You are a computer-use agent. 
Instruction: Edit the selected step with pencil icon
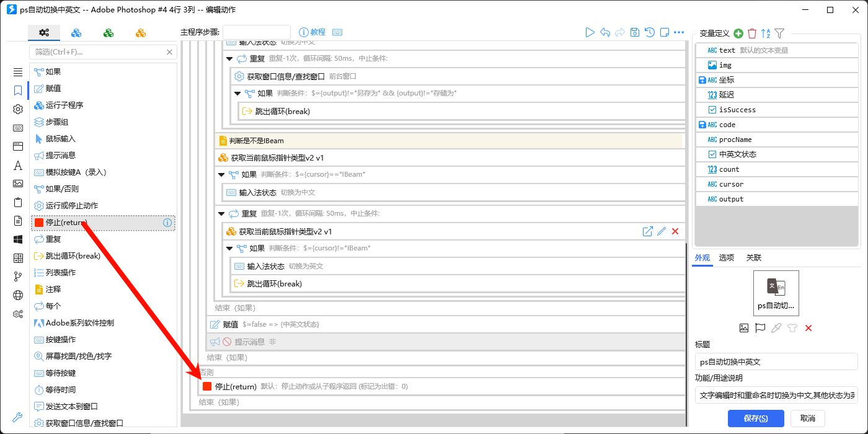tap(662, 231)
